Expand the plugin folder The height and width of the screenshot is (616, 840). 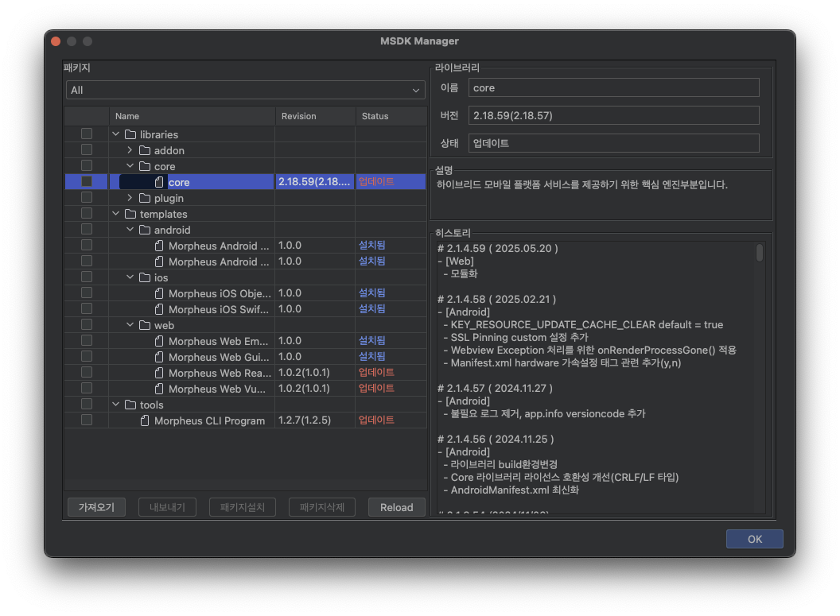click(x=130, y=198)
